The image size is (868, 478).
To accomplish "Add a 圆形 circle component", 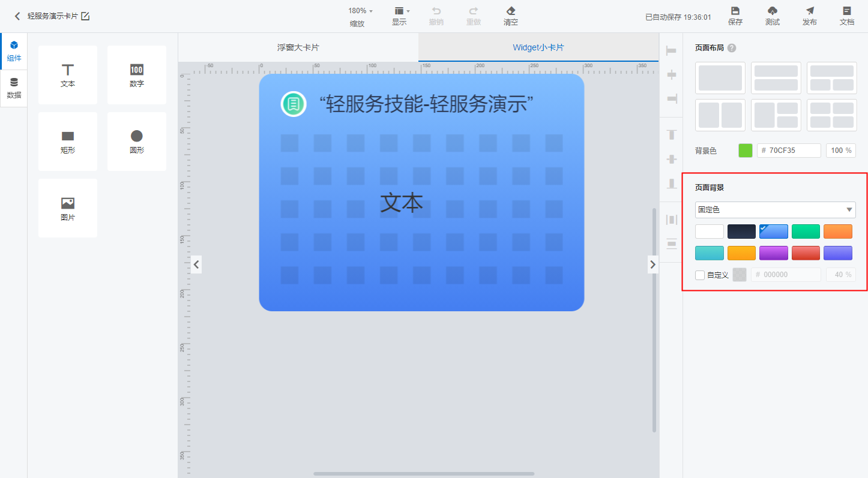I will pos(137,142).
